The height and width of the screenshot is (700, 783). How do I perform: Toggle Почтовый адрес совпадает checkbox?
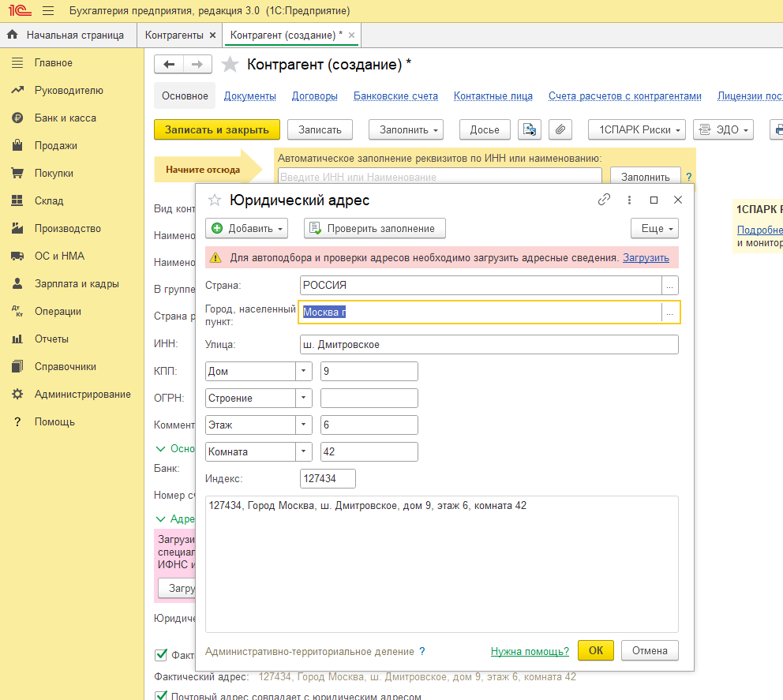click(161, 695)
